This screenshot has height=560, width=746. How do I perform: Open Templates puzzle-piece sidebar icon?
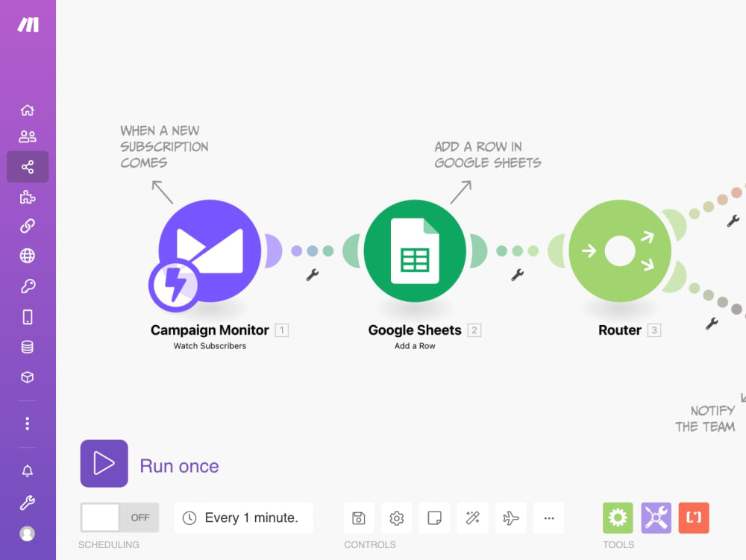28,197
